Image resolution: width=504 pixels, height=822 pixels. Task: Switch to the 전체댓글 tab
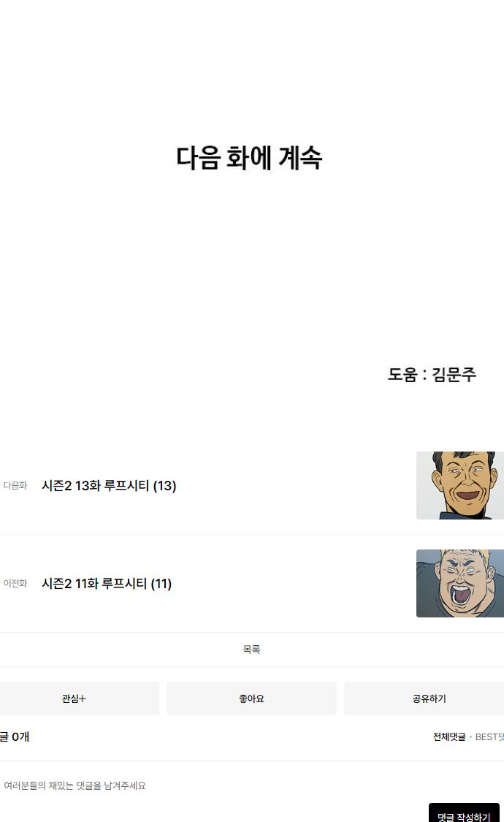[x=449, y=737]
